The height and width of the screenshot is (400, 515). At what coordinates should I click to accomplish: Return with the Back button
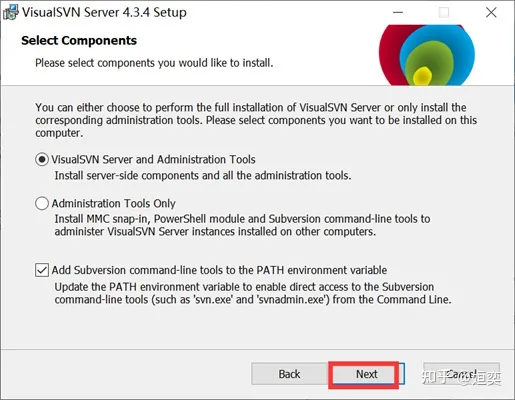point(289,374)
